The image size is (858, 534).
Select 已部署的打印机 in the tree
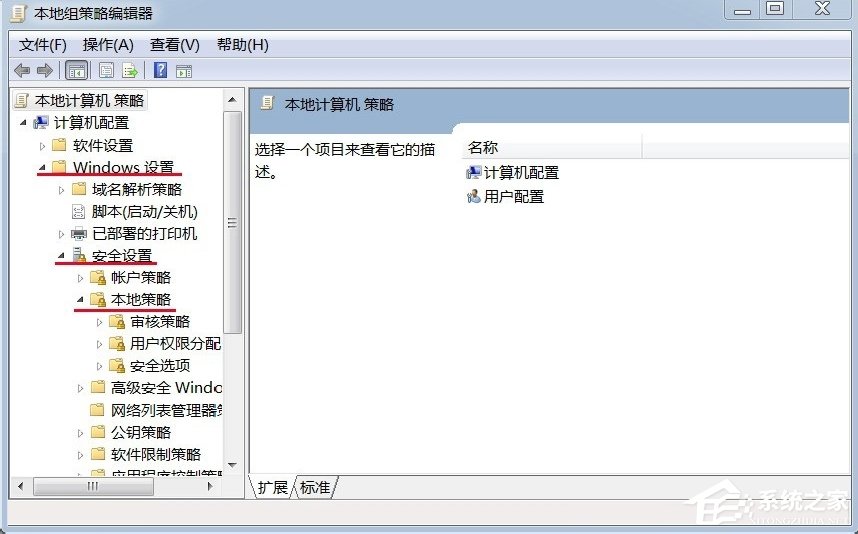pos(144,233)
